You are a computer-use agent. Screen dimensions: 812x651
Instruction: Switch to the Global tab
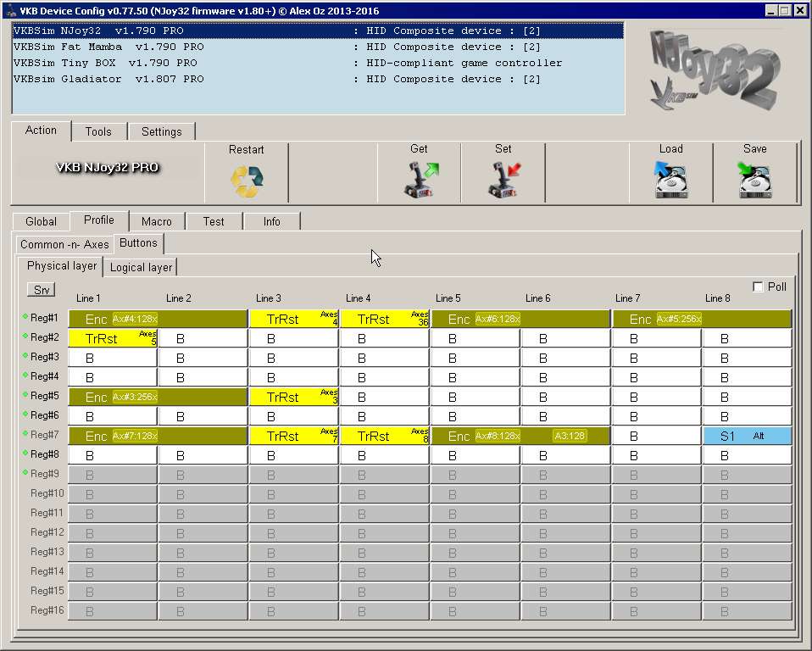(x=41, y=221)
